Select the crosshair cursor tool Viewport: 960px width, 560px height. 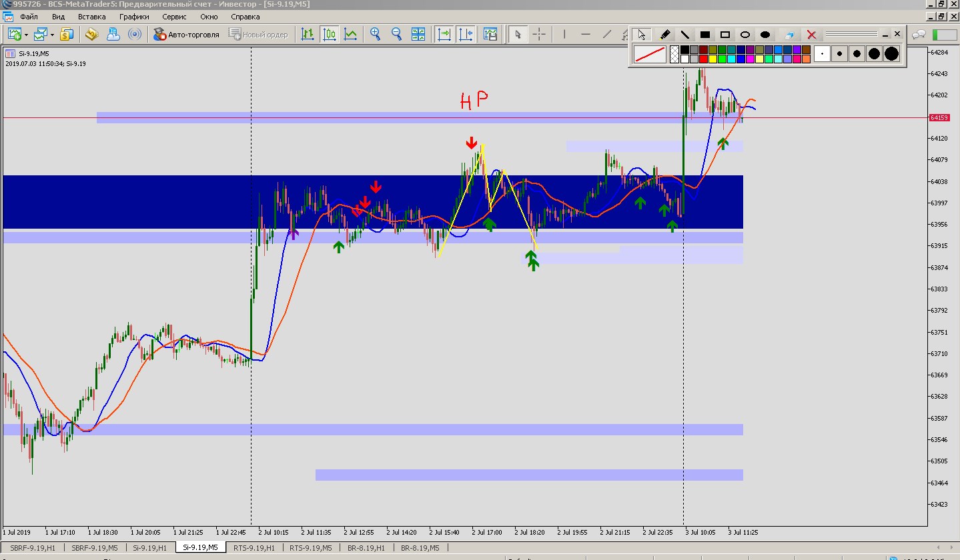(539, 34)
